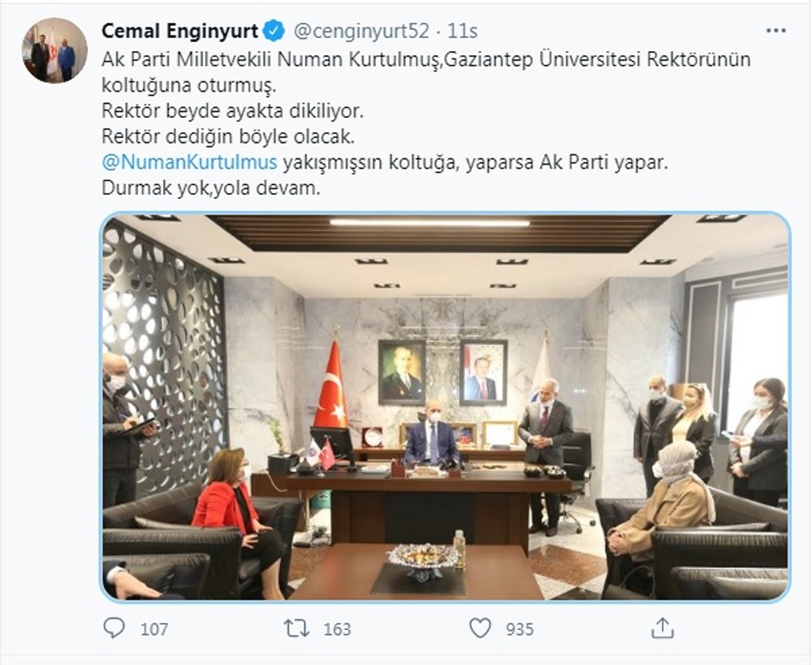812x665 pixels.
Task: View the 107 replies count
Action: 154,628
